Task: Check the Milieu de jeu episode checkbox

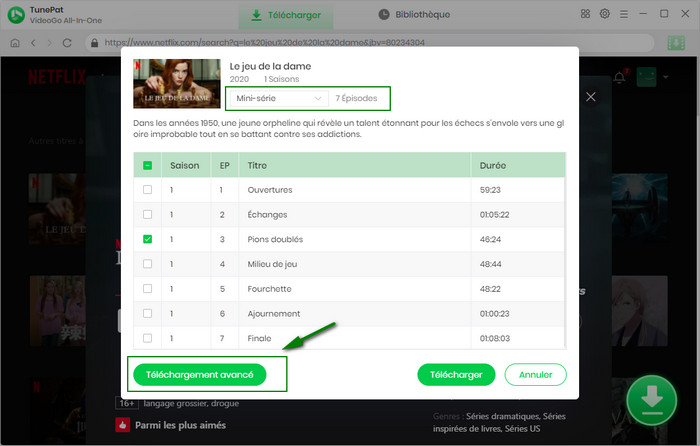Action: tap(147, 264)
